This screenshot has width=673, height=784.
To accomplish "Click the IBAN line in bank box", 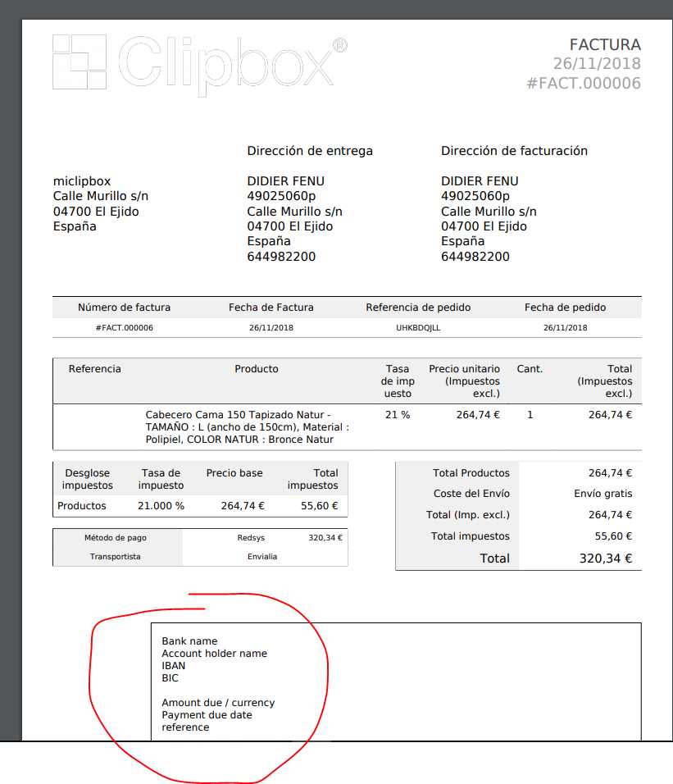I will point(173,666).
